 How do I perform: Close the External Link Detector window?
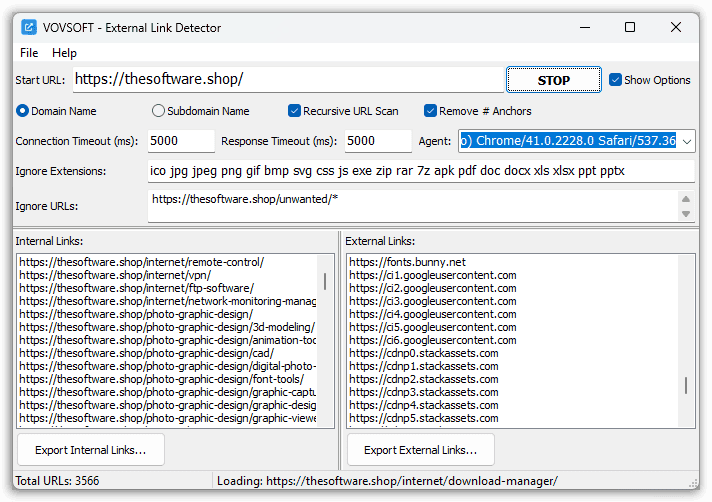click(676, 27)
